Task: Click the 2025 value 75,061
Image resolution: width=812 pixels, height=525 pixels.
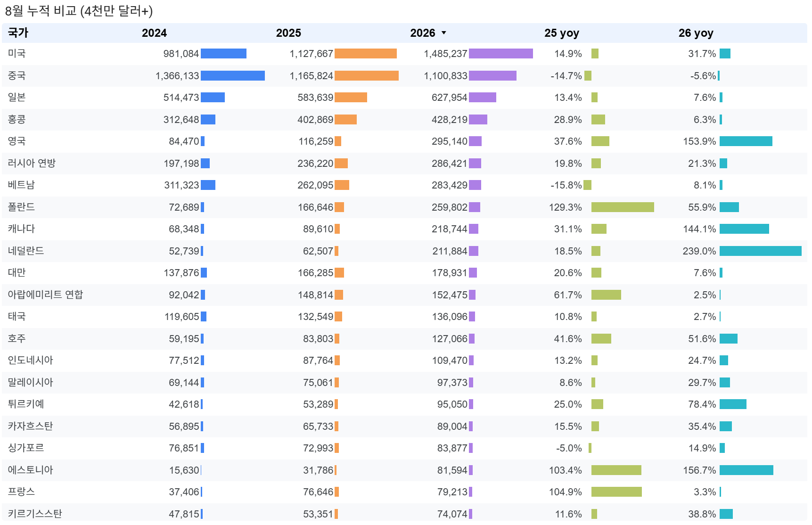Action: pos(318,383)
